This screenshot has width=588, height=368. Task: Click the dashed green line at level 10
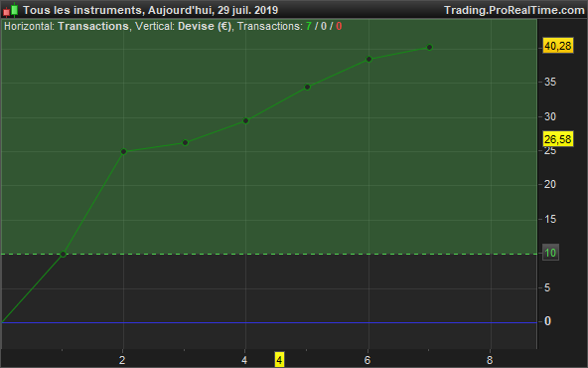(268, 255)
